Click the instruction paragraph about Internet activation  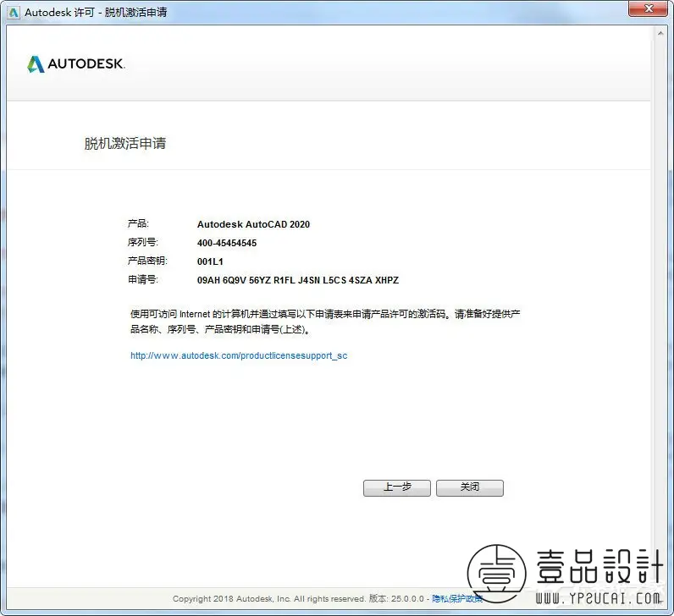coord(325,322)
